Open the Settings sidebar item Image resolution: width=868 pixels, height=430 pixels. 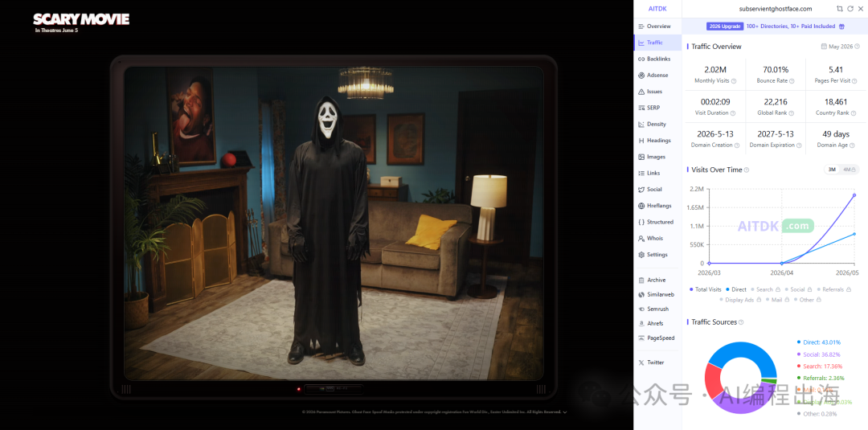coord(657,255)
